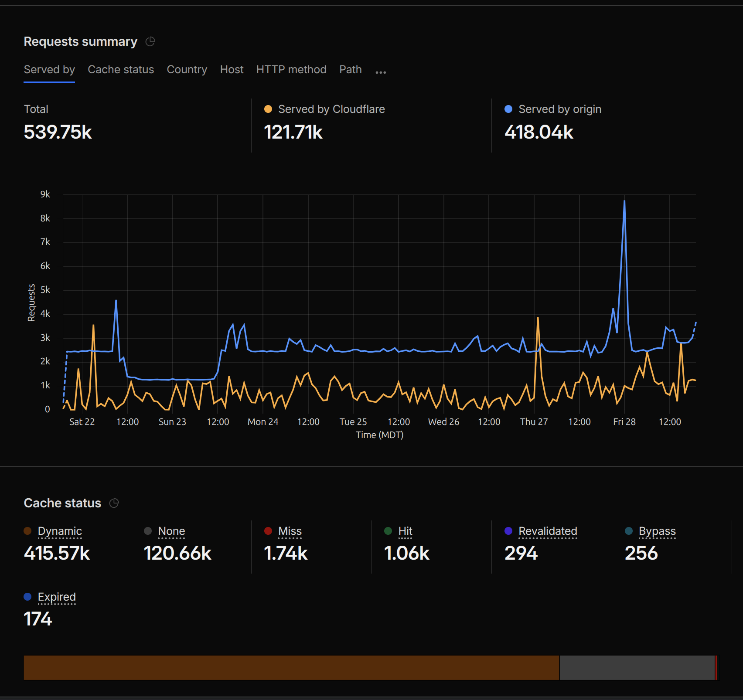Click the pie chart icon beside Cache status
The image size is (743, 700).
[114, 503]
